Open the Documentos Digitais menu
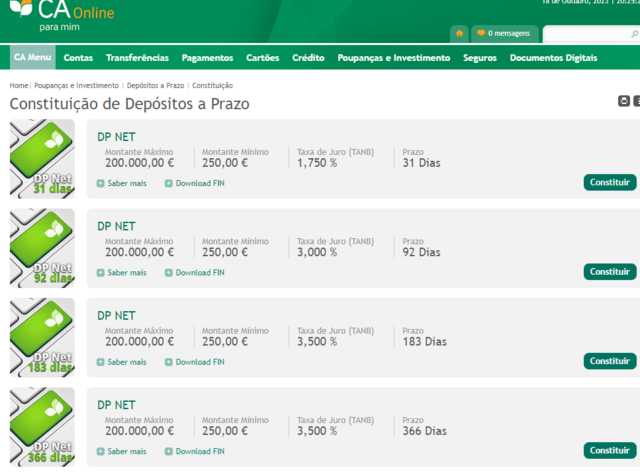The height and width of the screenshot is (472, 640). (x=553, y=58)
